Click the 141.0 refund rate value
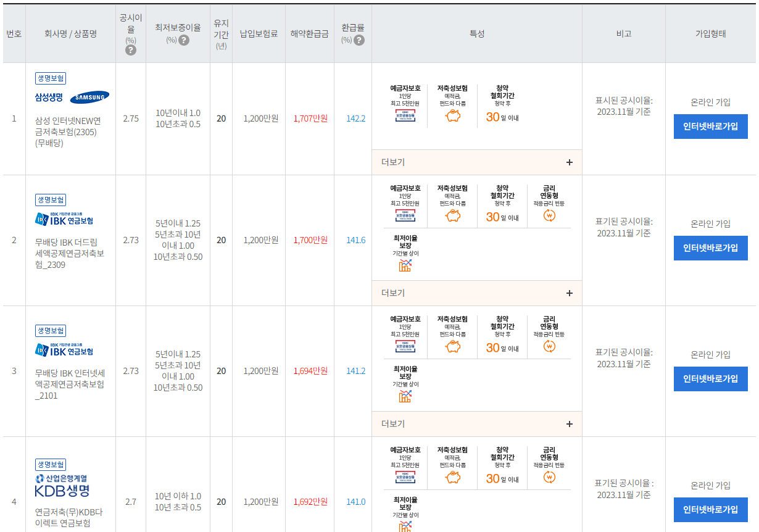 tap(356, 502)
